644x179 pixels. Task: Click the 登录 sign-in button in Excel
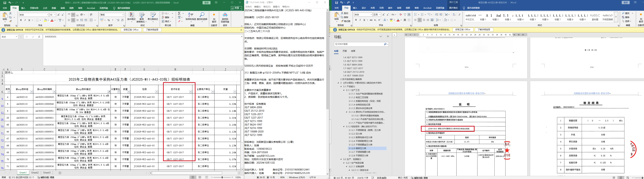coord(207,2)
